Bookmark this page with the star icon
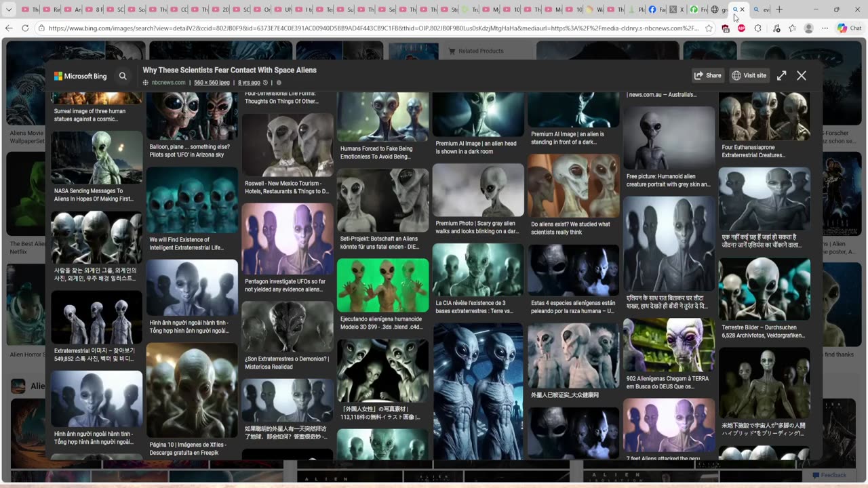This screenshot has width=868, height=488. click(x=709, y=28)
